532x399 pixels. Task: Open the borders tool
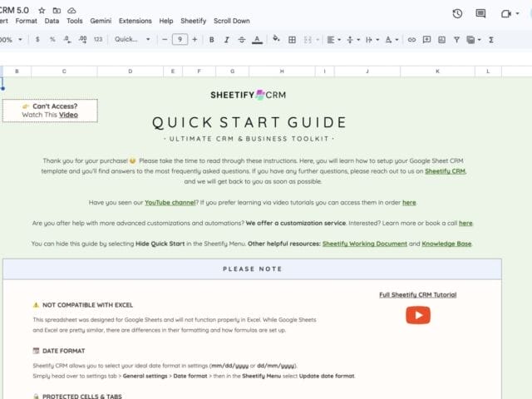pyautogui.click(x=292, y=40)
